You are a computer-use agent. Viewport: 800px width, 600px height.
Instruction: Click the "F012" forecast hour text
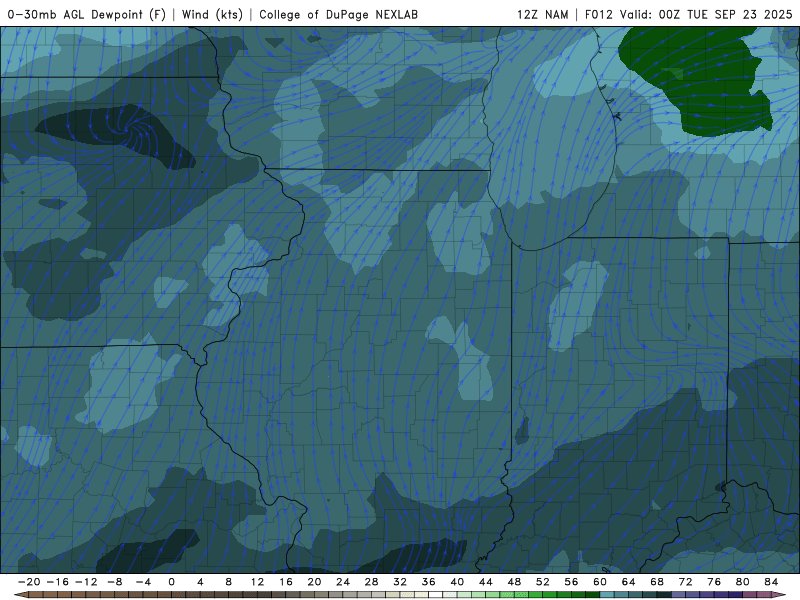[598, 14]
